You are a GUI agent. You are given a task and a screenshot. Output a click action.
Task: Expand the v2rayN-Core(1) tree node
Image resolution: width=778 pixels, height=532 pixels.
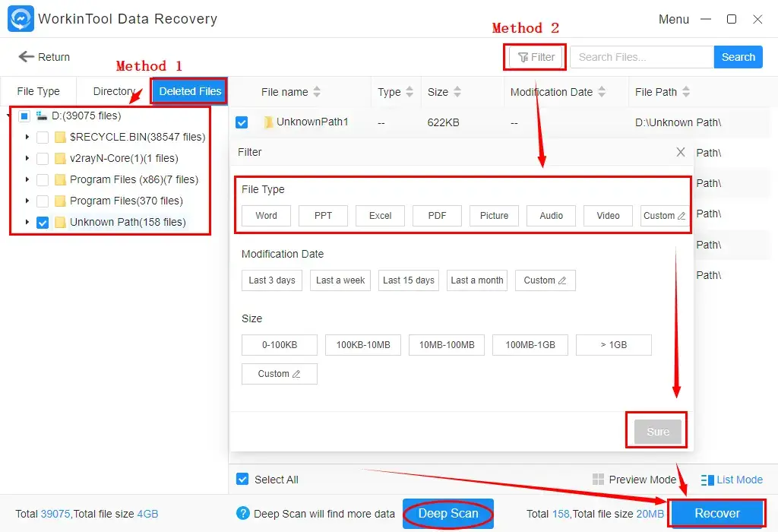(27, 158)
